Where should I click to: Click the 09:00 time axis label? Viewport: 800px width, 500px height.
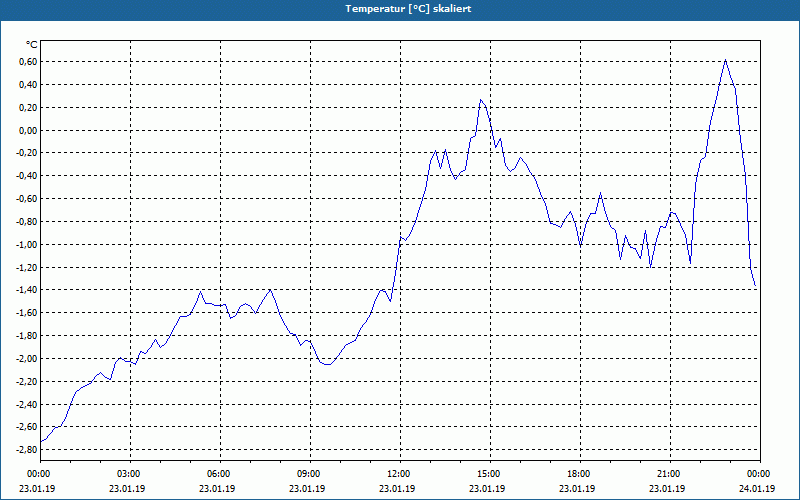(310, 474)
